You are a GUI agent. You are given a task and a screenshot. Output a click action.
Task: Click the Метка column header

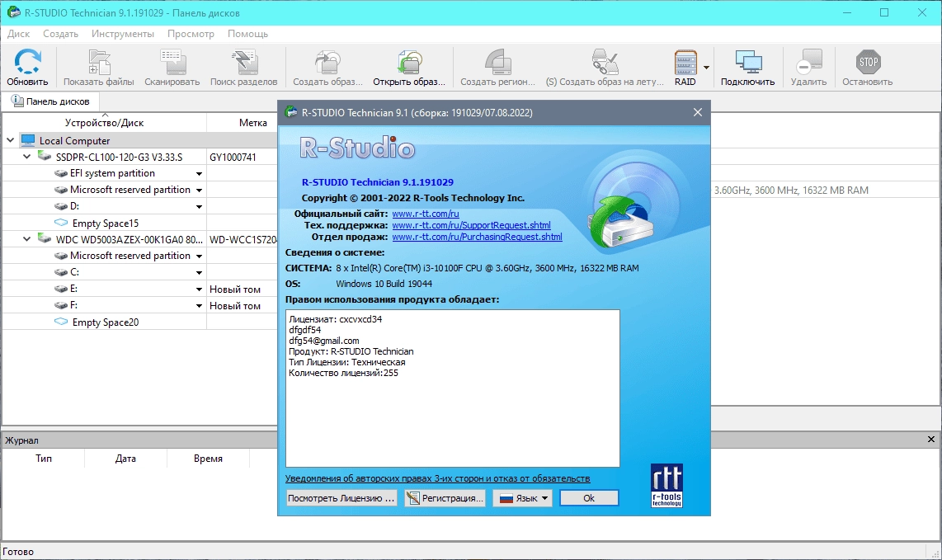tap(253, 123)
